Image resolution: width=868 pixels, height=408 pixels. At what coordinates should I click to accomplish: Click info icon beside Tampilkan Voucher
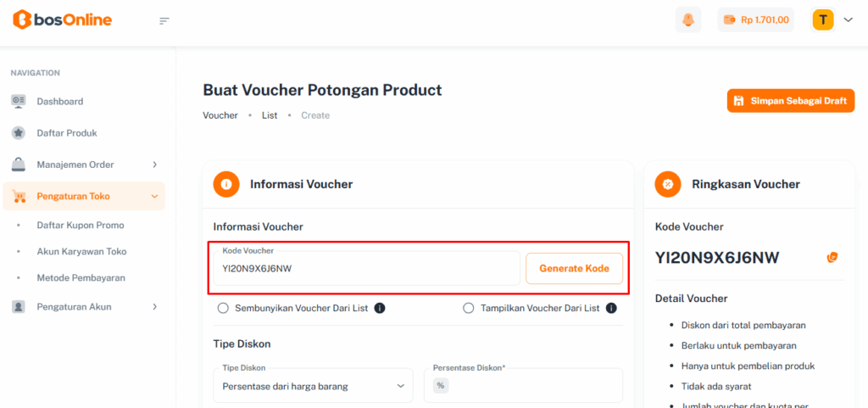click(x=611, y=308)
